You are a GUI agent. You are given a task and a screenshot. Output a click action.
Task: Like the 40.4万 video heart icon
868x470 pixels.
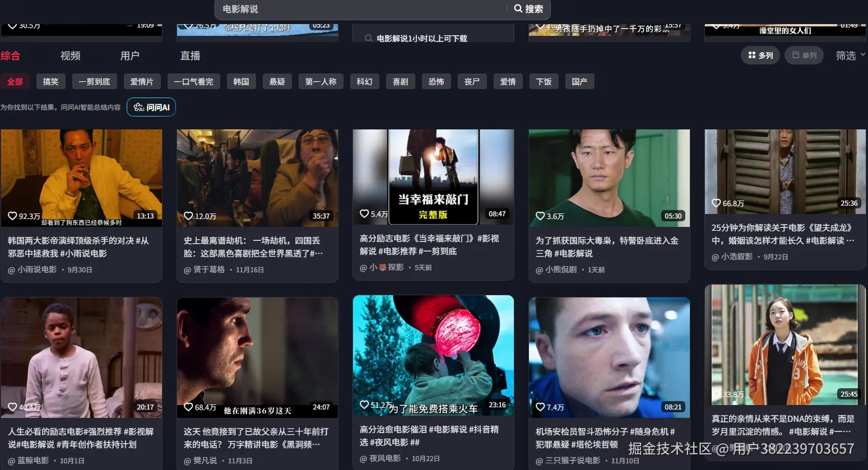pos(12,407)
